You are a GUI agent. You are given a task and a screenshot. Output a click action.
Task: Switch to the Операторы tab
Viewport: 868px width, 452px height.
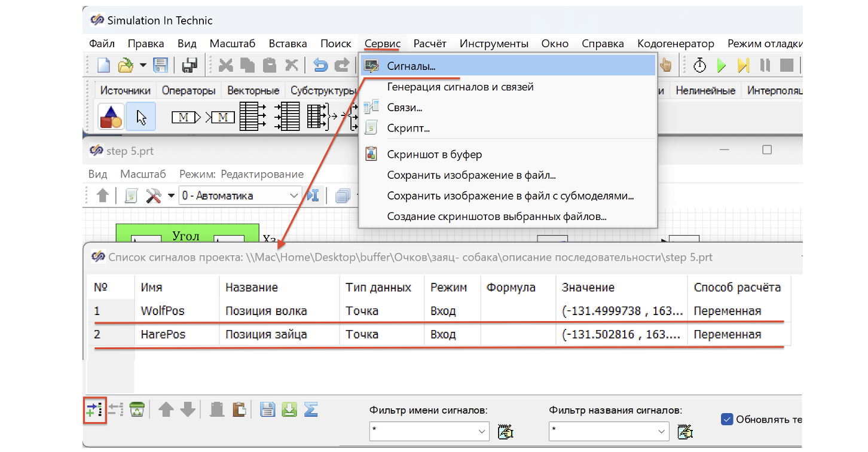(x=188, y=91)
